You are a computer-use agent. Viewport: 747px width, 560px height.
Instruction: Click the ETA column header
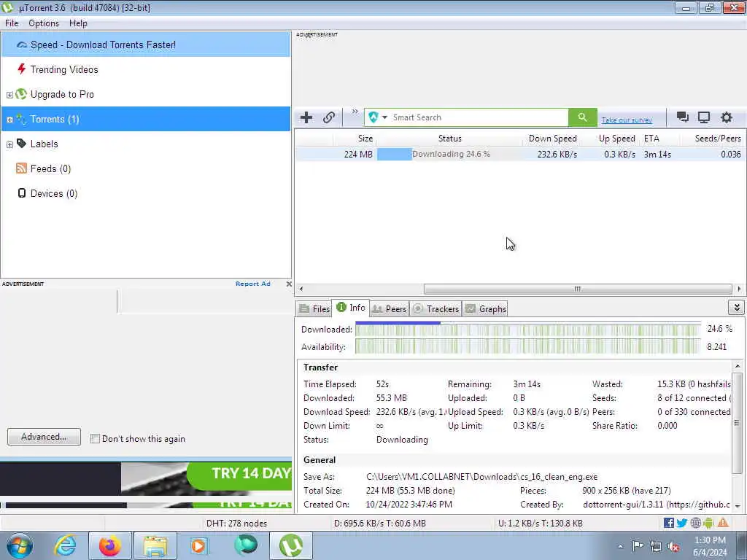(659, 138)
